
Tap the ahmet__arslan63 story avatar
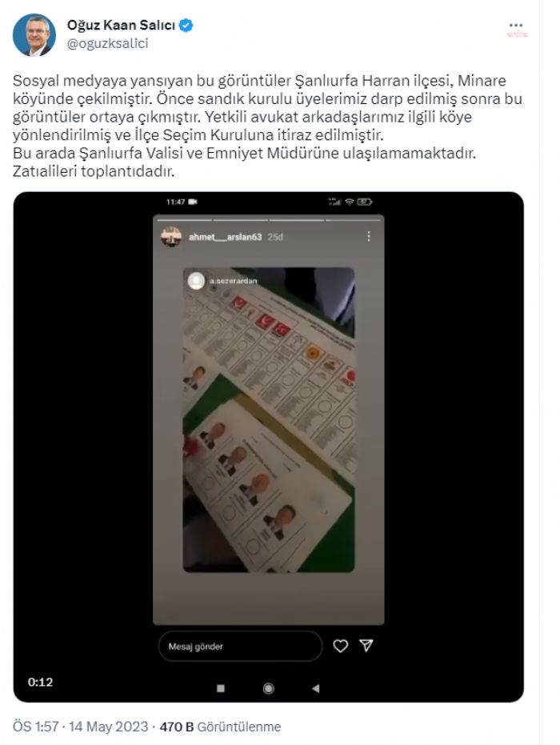[171, 236]
